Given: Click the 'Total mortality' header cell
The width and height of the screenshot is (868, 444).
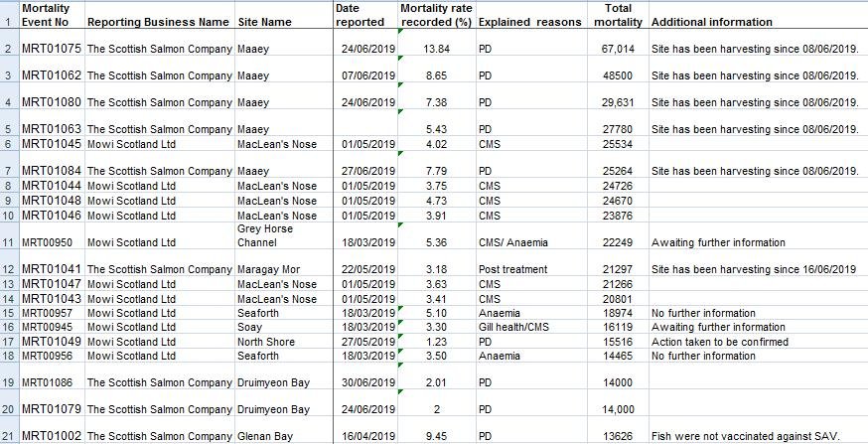Looking at the screenshot, I should point(618,15).
